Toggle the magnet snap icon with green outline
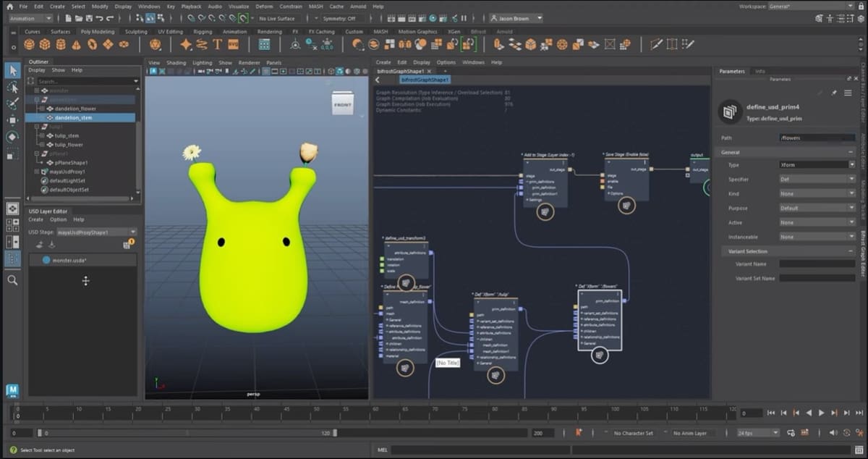This screenshot has height=459, width=868. click(244, 18)
